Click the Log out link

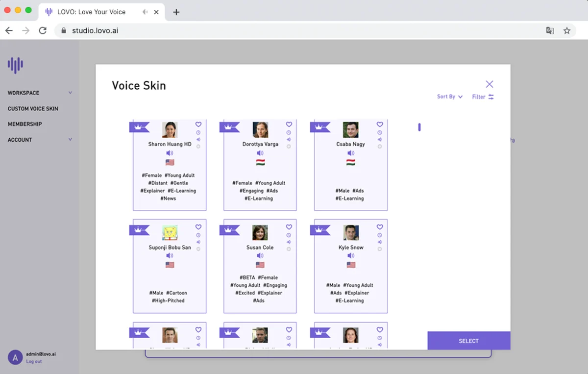coord(34,362)
